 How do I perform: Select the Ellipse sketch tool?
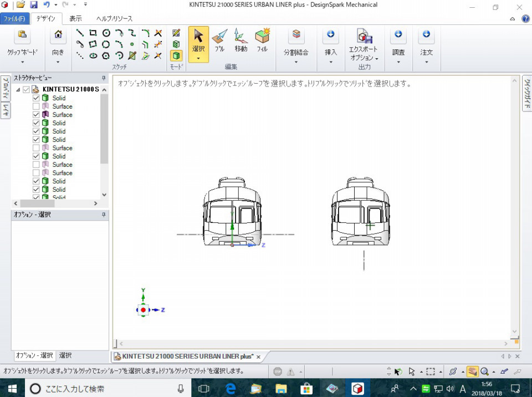tap(93, 55)
